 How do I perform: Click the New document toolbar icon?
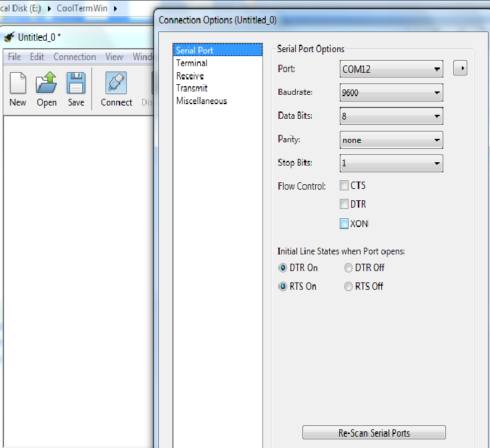tap(18, 83)
